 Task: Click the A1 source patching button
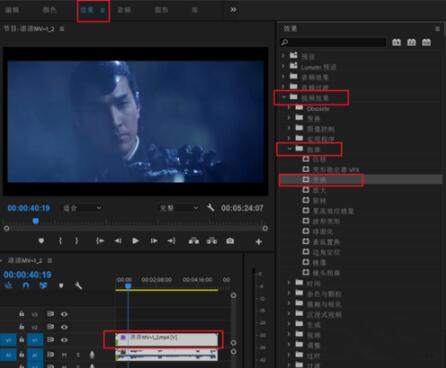pos(8,355)
